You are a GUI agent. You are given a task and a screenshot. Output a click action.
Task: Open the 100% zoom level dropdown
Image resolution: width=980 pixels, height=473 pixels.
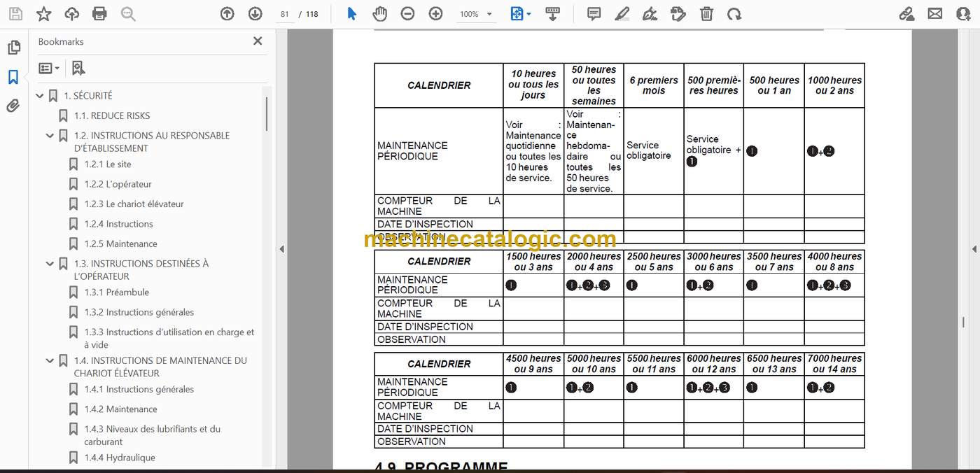[x=476, y=14]
